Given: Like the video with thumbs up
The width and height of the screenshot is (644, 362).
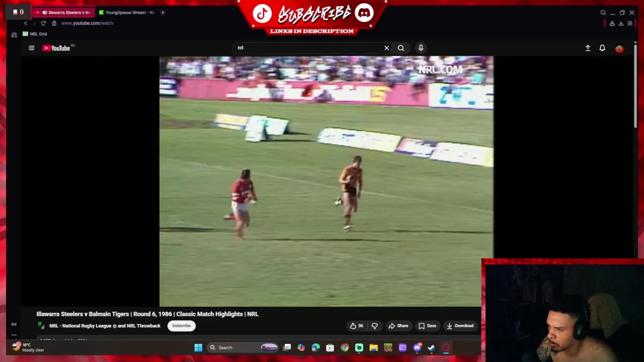Looking at the screenshot, I should (x=356, y=326).
